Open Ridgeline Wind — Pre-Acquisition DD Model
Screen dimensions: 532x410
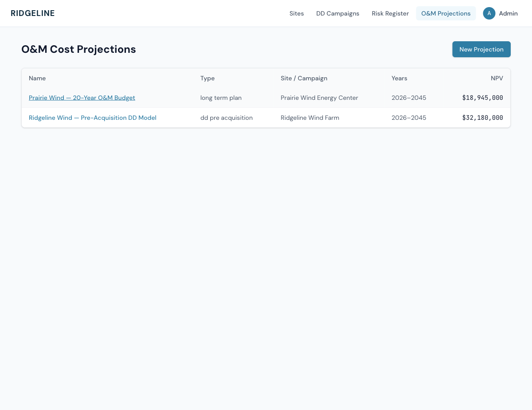click(92, 118)
